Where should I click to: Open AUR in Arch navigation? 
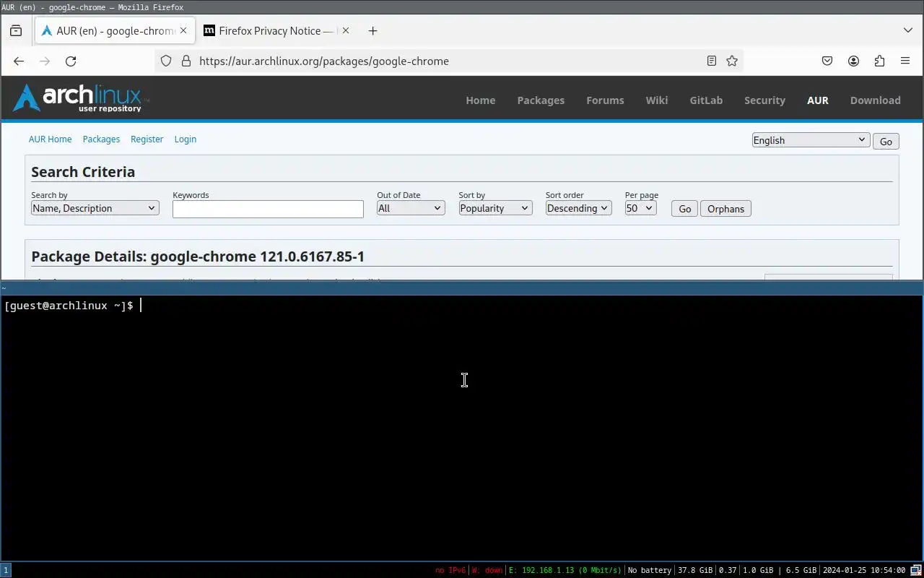818,100
